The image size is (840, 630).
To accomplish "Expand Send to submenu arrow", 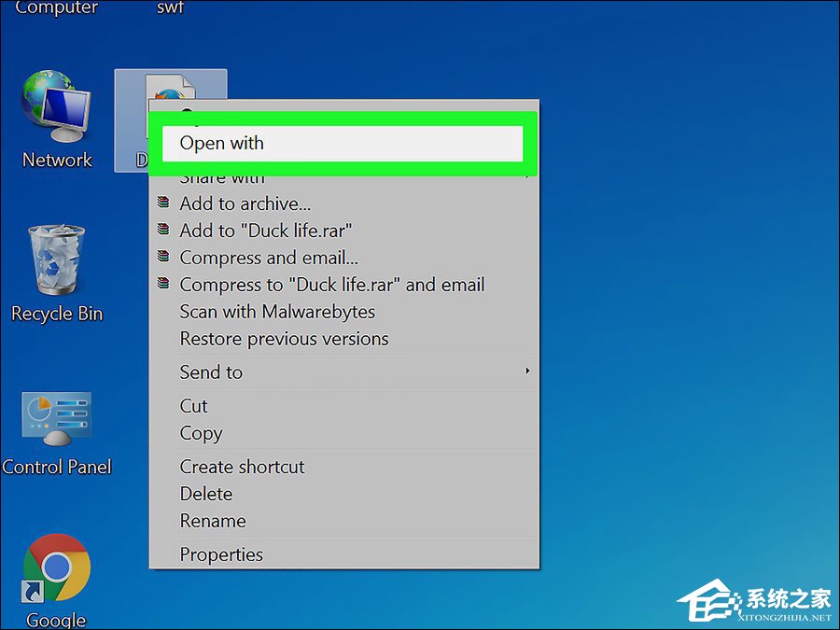I will pyautogui.click(x=527, y=371).
